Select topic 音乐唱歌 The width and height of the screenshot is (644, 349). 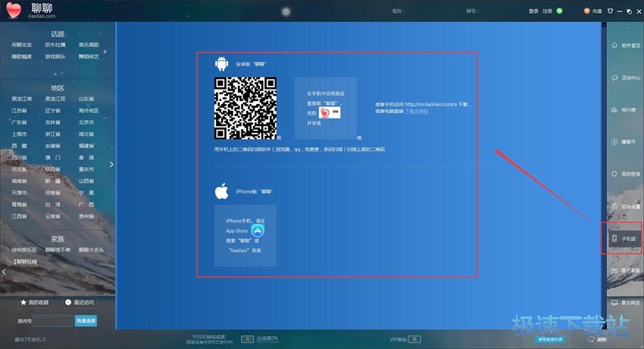[89, 45]
